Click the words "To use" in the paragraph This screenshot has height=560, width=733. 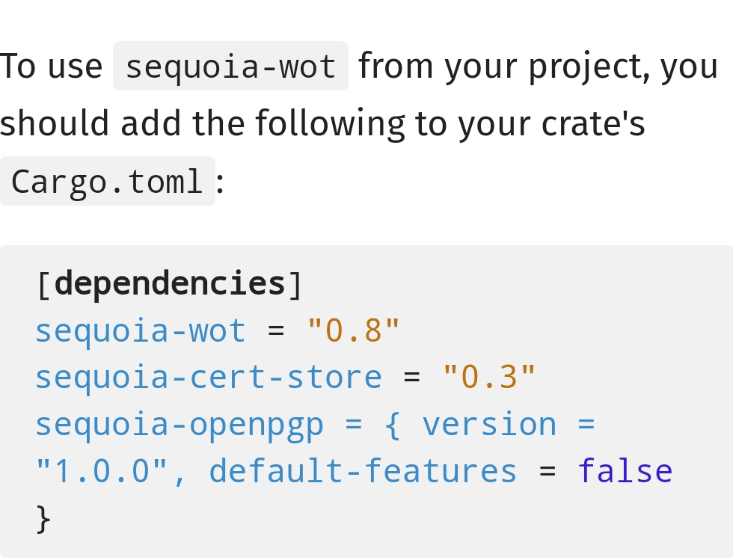pyautogui.click(x=51, y=67)
